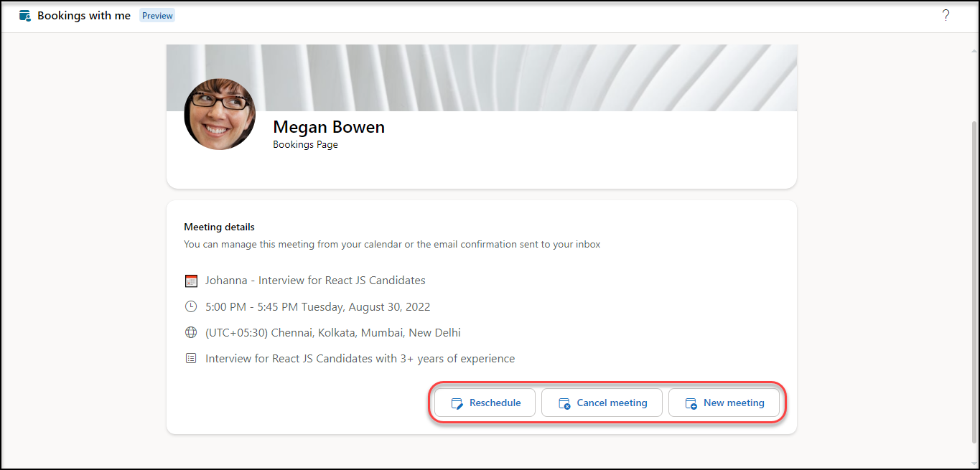Click the 'Johanna - Interview for React JS Candidates' title
This screenshot has width=980, height=470.
(315, 281)
